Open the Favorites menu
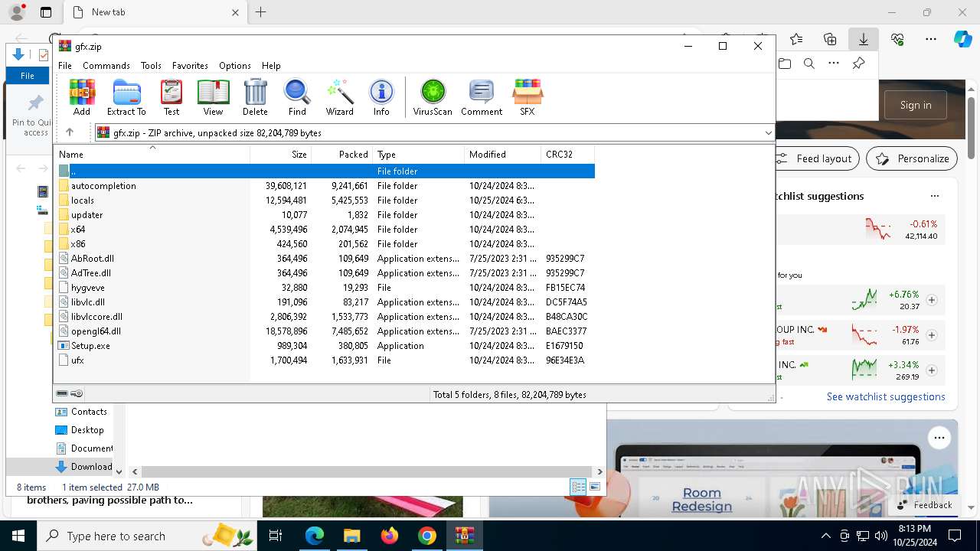Screen dimensions: 980x551 coord(190,66)
